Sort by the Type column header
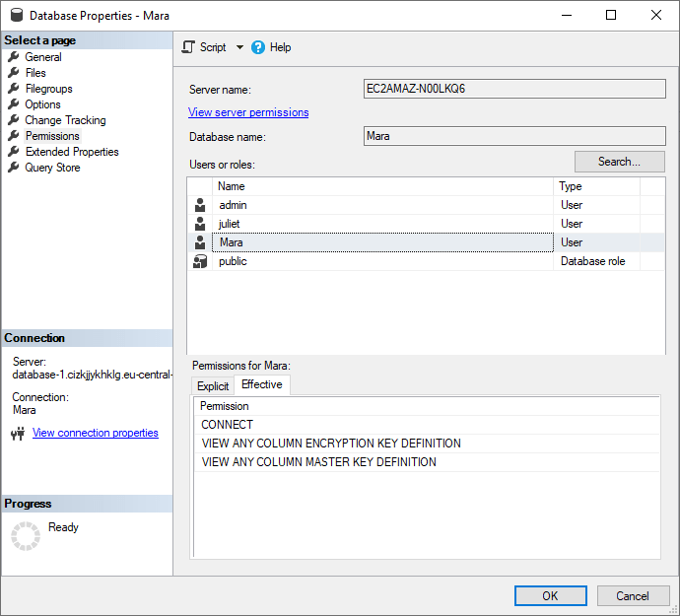 click(596, 186)
